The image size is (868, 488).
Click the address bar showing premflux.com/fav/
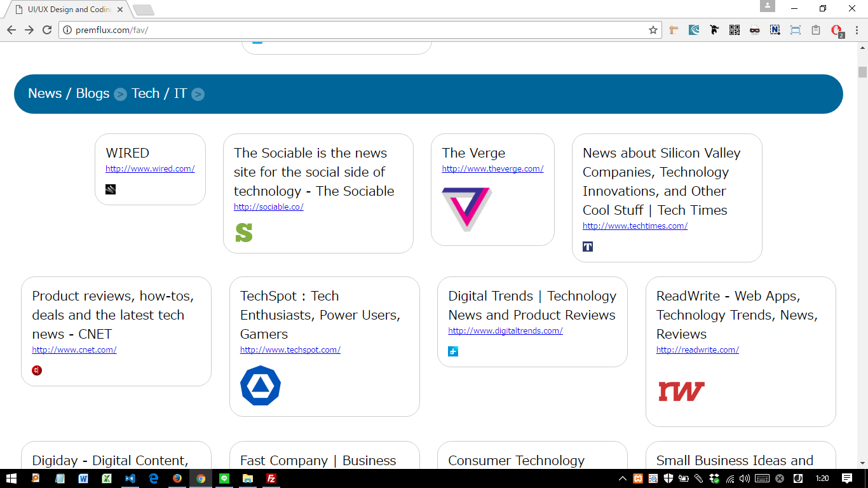coord(356,30)
